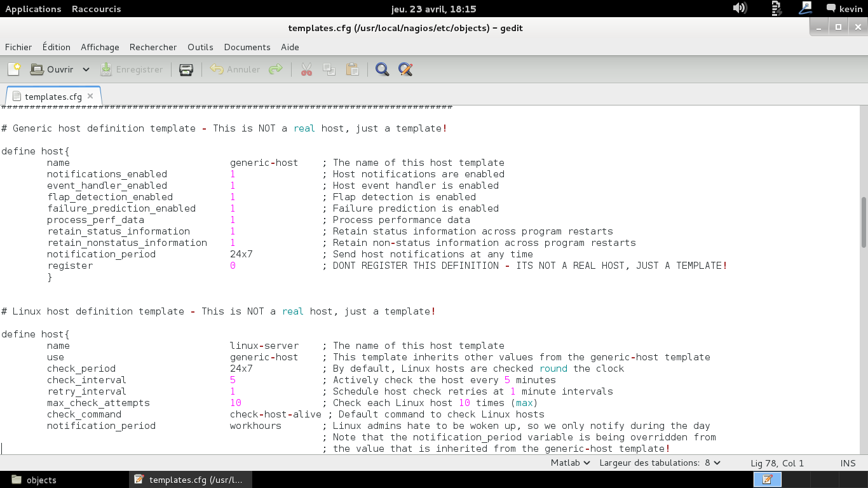Click the flap_detection_enabled directive
This screenshot has height=488, width=868.
[x=110, y=197]
